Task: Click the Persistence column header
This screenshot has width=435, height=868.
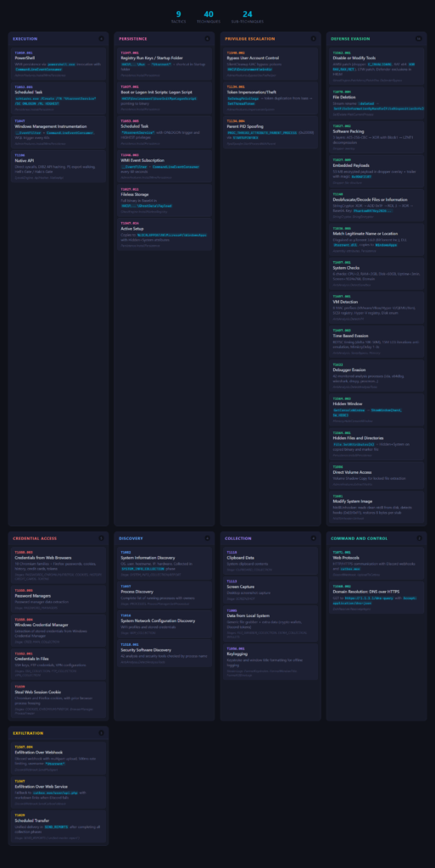Action: pos(133,39)
